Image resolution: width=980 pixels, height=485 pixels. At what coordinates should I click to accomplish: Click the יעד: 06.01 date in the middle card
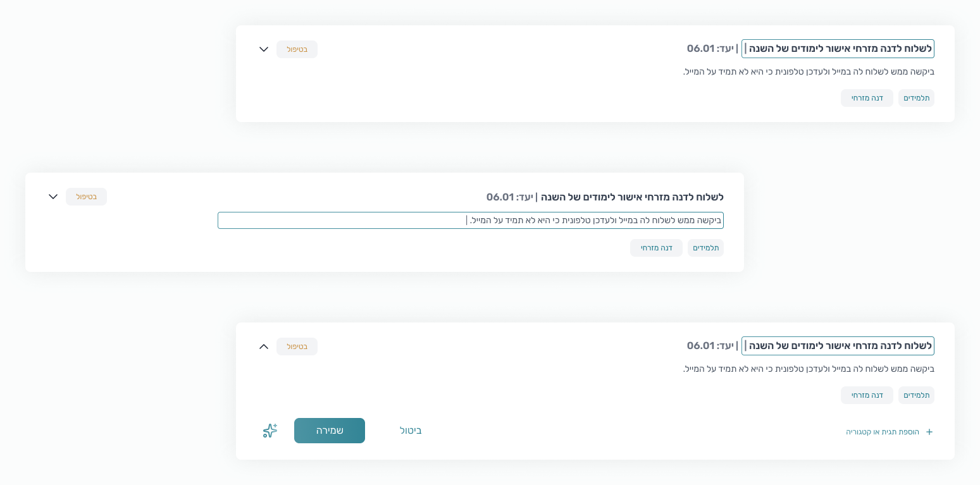coord(509,197)
